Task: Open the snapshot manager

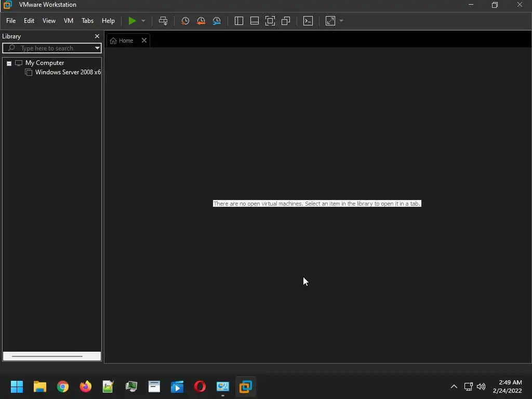Action: tap(217, 21)
